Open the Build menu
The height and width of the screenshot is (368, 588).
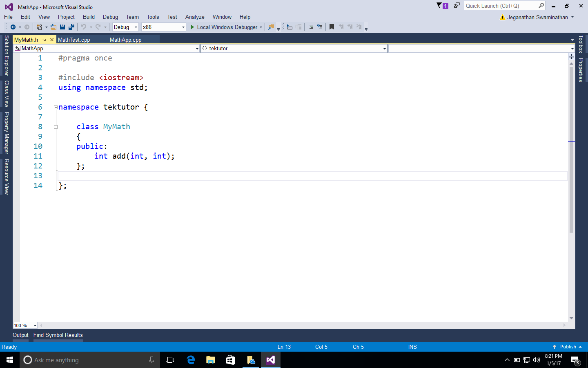[x=89, y=17]
